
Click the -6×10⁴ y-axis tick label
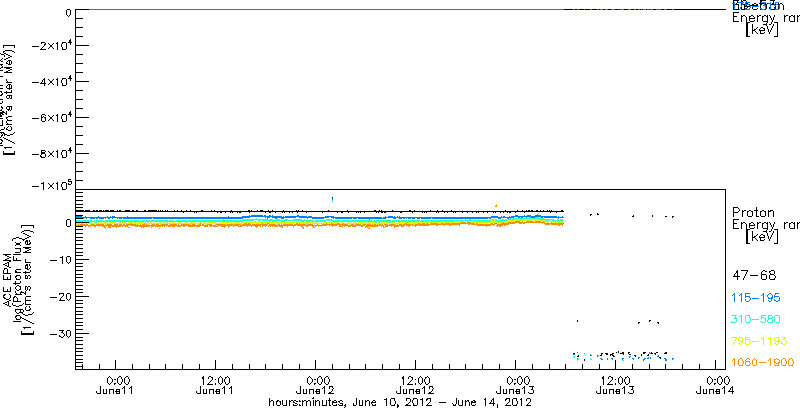click(51, 117)
